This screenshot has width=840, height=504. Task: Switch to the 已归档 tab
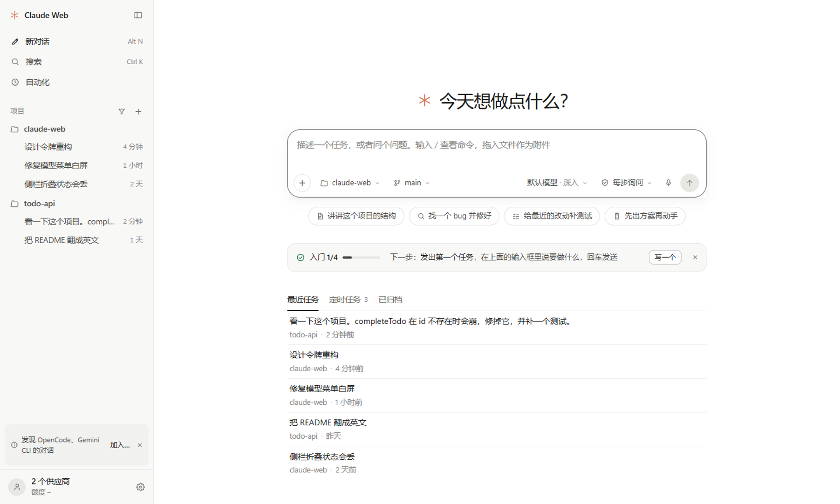click(x=390, y=300)
